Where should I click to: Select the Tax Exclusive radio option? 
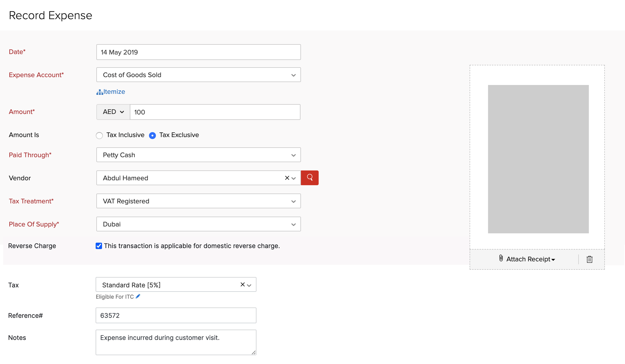pos(152,136)
